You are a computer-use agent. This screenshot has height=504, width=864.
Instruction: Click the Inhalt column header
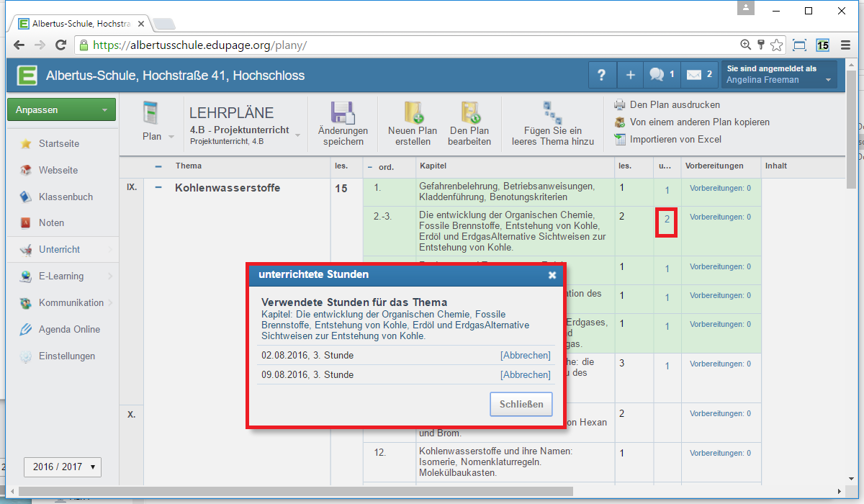click(x=776, y=166)
